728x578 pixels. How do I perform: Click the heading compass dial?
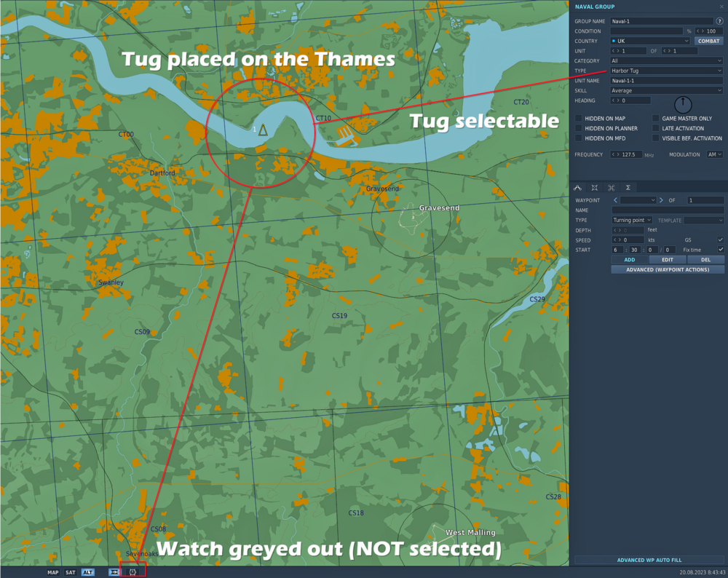[x=682, y=105]
